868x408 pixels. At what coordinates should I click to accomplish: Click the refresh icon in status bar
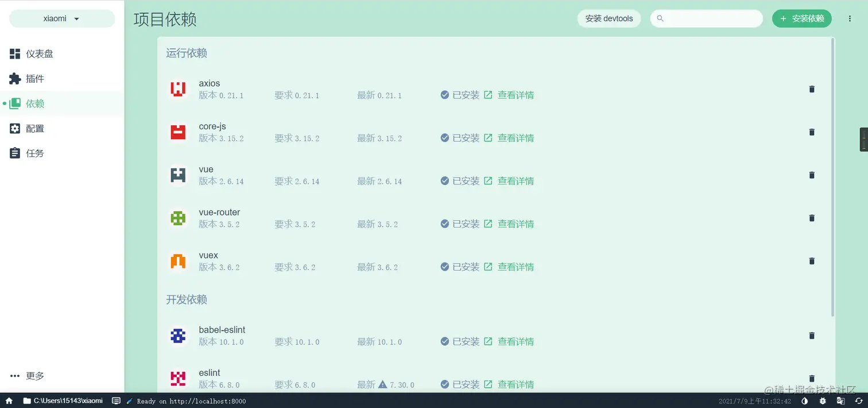tap(859, 401)
